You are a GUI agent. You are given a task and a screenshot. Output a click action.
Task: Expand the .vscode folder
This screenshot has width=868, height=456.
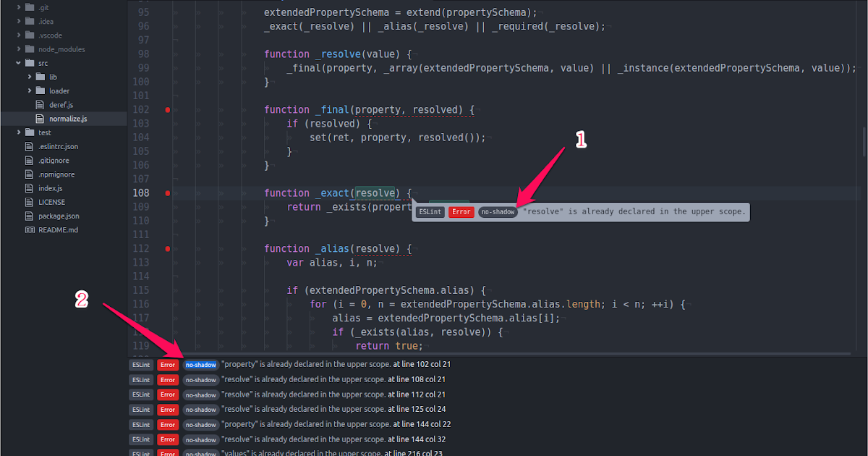19,35
